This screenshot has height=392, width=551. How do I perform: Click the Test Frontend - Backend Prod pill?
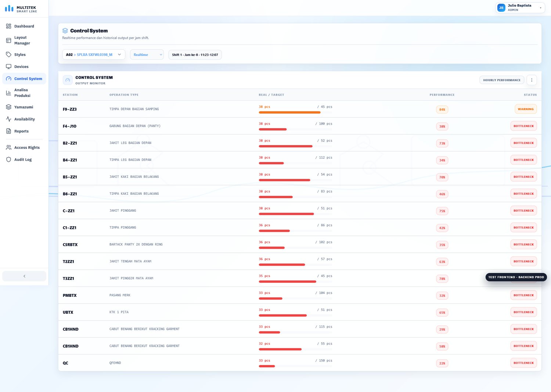point(516,277)
